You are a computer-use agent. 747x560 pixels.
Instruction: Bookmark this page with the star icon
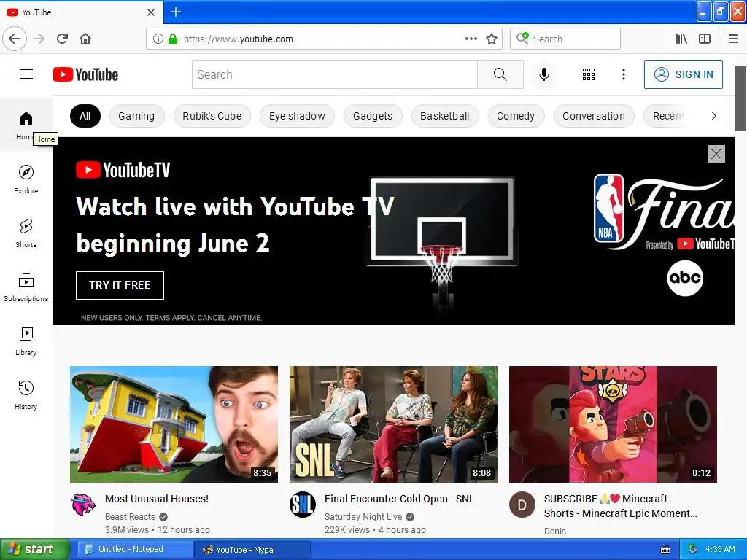492,39
